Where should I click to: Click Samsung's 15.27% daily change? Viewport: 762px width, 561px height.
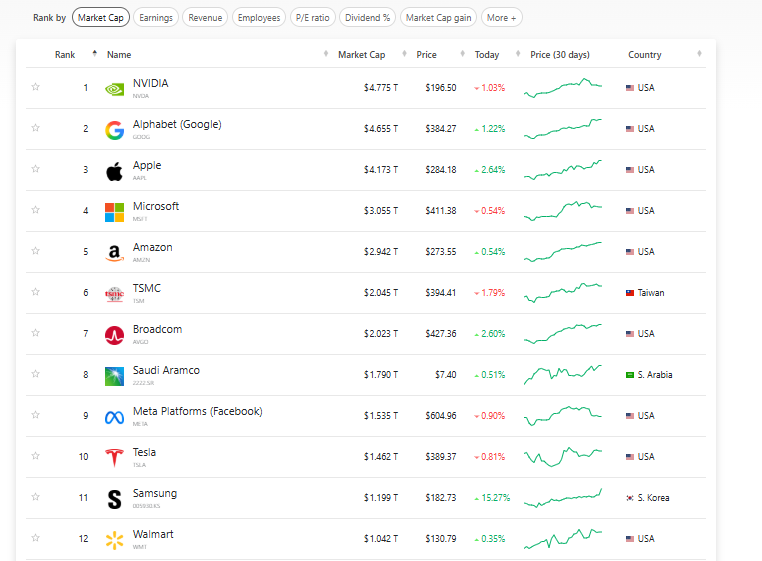[x=492, y=498]
